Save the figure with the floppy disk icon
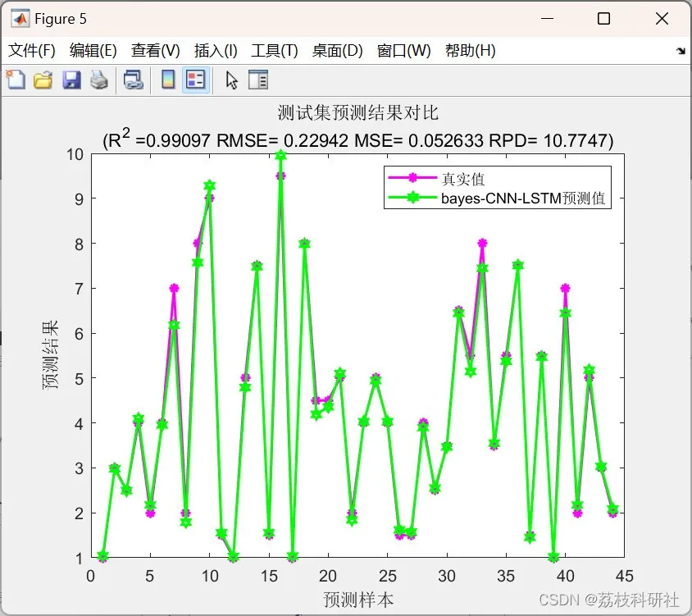The image size is (692, 616). 71,80
